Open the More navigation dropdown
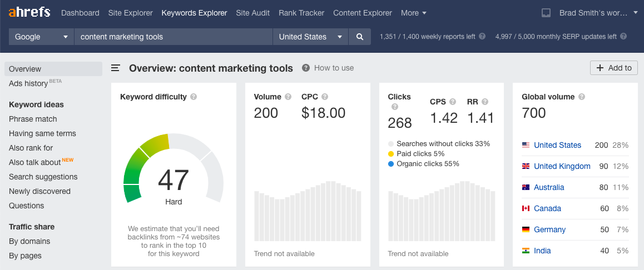Viewport: 644px width, 270px height. [414, 13]
